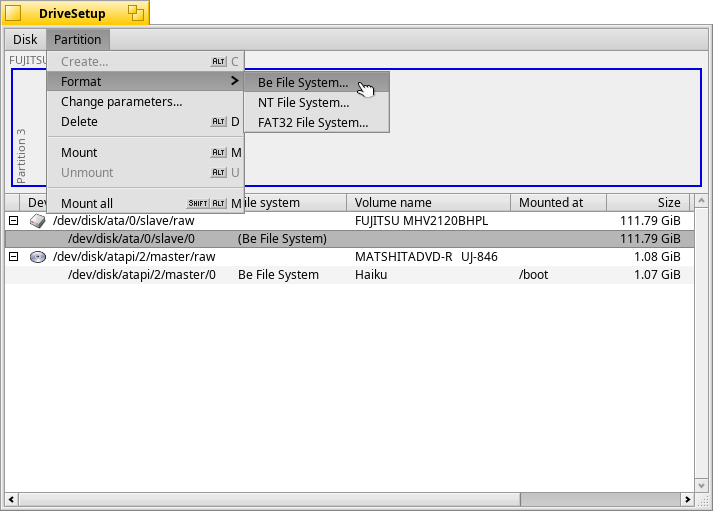Click the Partition menu in menu bar
The width and height of the screenshot is (713, 511).
[77, 40]
